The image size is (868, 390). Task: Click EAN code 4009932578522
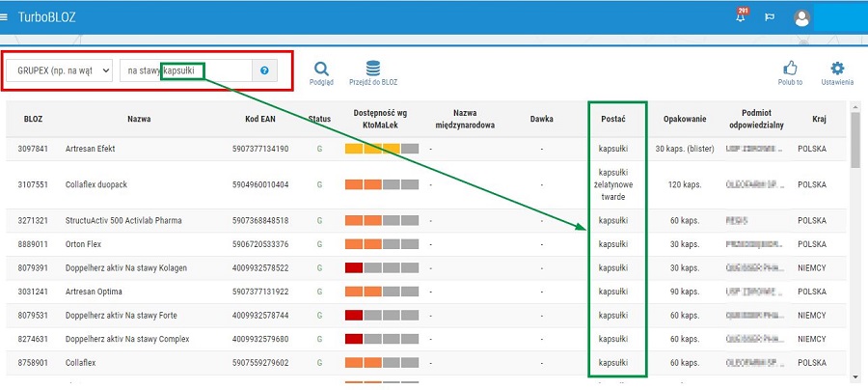click(x=260, y=268)
